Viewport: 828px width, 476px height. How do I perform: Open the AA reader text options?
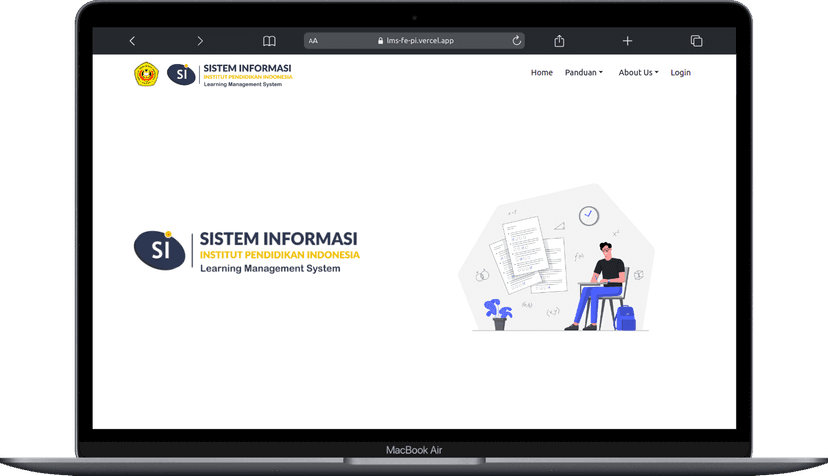tap(313, 41)
